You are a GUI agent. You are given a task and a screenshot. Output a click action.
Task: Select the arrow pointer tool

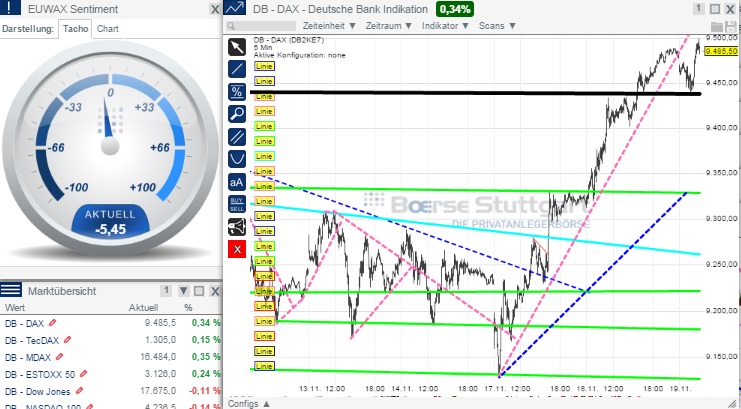(x=237, y=47)
